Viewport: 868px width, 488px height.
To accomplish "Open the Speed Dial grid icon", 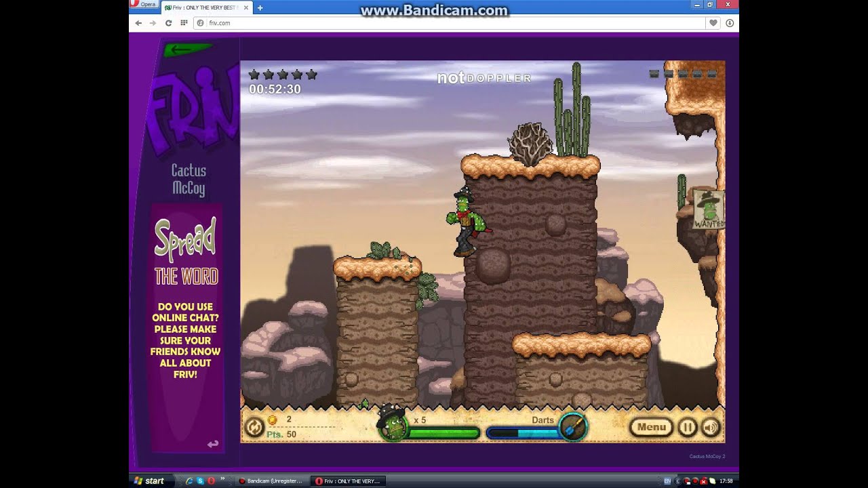I will coord(184,22).
